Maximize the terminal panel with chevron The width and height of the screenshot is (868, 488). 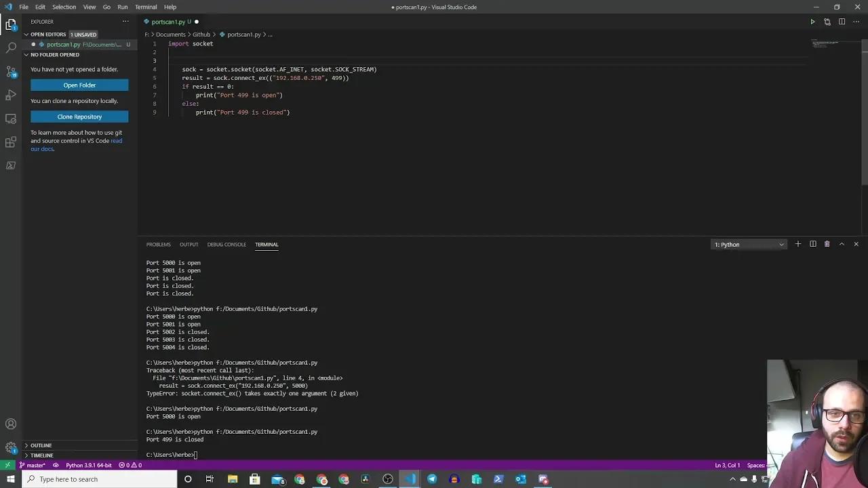pos(842,244)
